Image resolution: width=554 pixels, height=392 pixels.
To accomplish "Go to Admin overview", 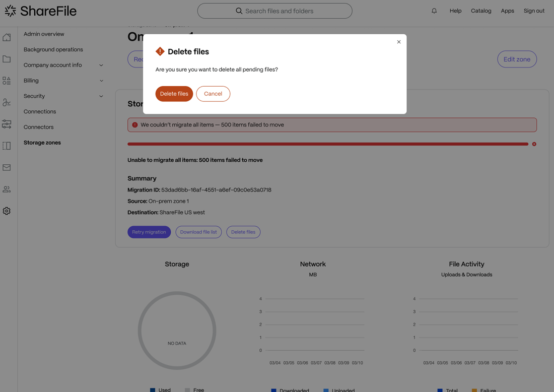I will [x=44, y=34].
